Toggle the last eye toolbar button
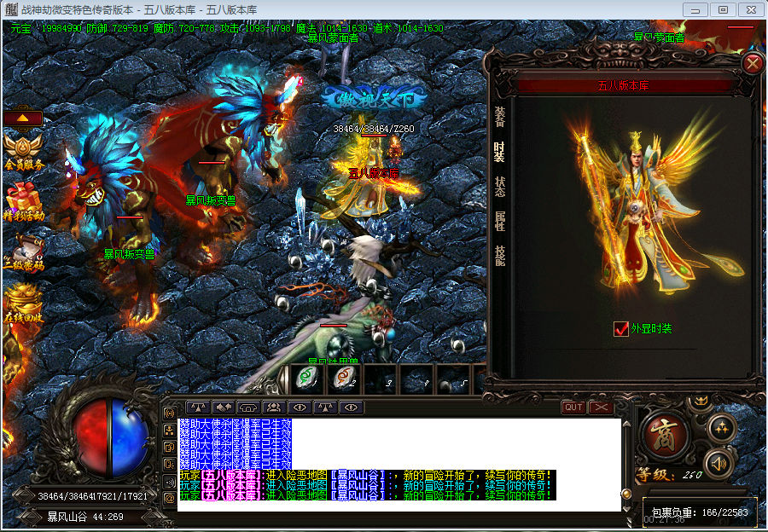 tap(351, 408)
